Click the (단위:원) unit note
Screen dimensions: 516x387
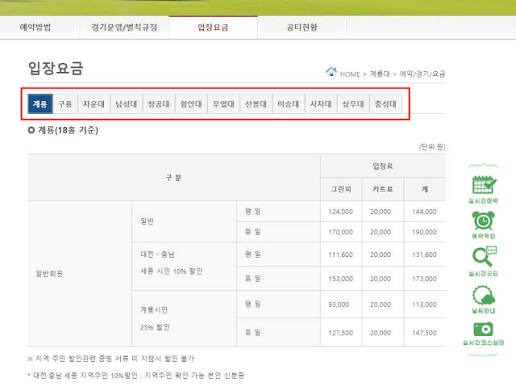(x=432, y=147)
